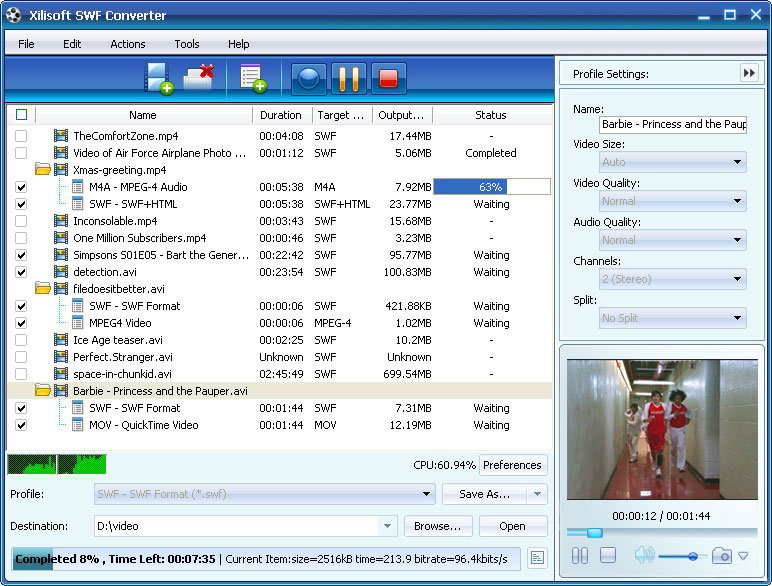772x586 pixels.
Task: Stop conversion with the red stop button
Action: [388, 78]
